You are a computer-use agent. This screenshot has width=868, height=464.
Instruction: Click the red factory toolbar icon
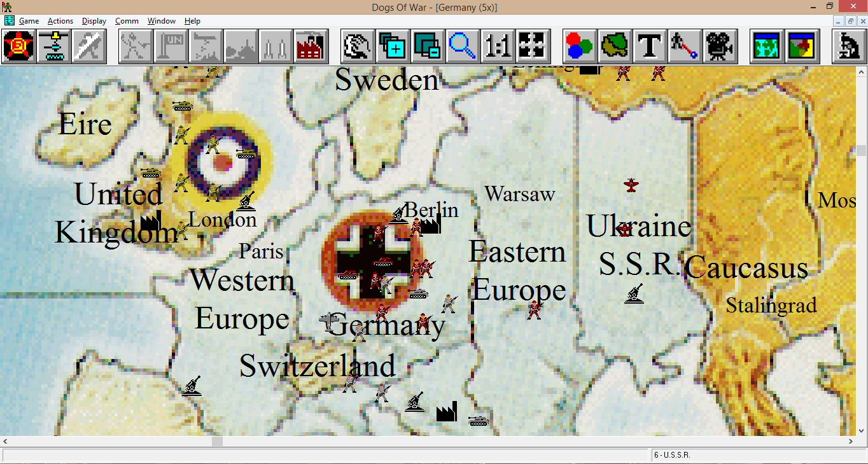coord(311,46)
